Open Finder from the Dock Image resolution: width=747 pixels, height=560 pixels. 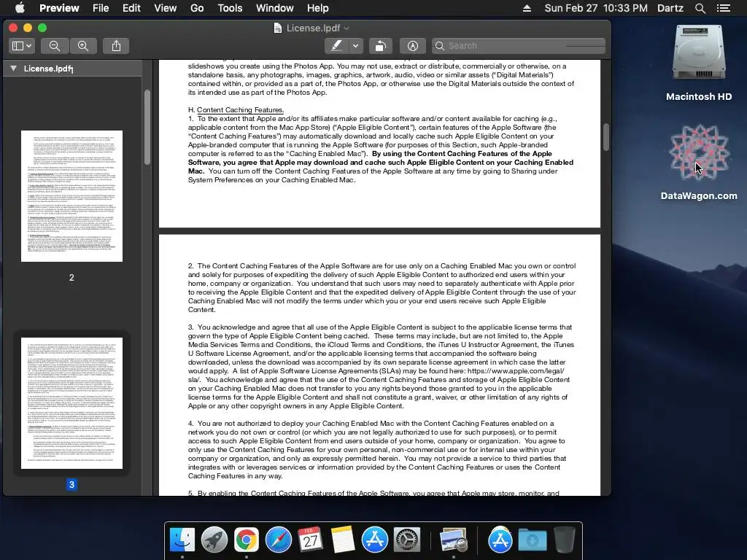click(x=182, y=540)
